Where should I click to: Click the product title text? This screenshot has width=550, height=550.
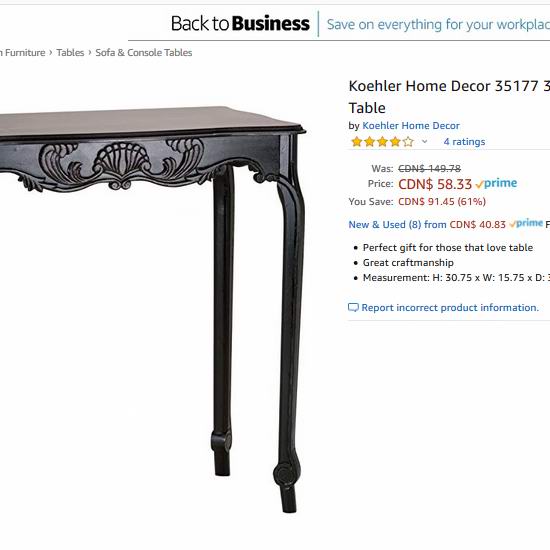pos(449,96)
